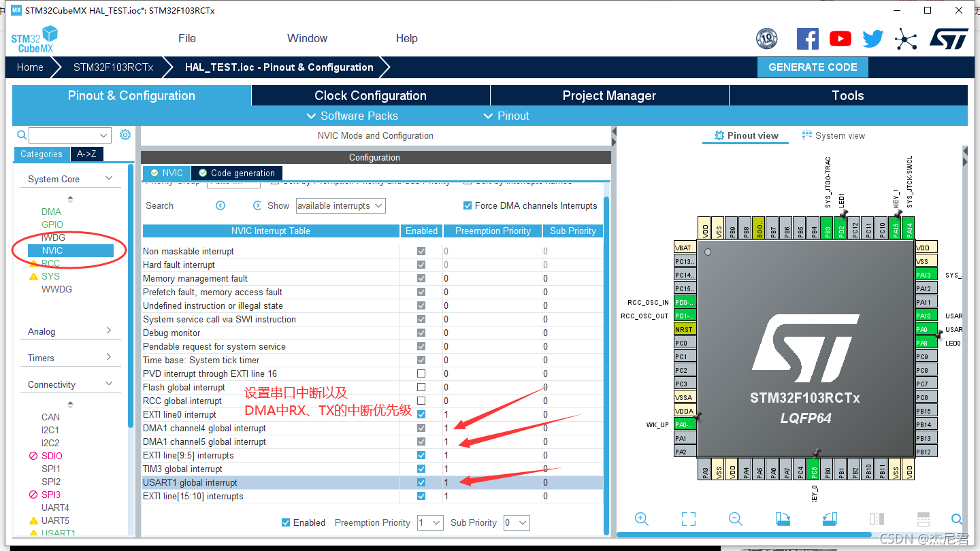Uncheck Force DMA channels Interrupts
The width and height of the screenshot is (980, 551).
[468, 205]
